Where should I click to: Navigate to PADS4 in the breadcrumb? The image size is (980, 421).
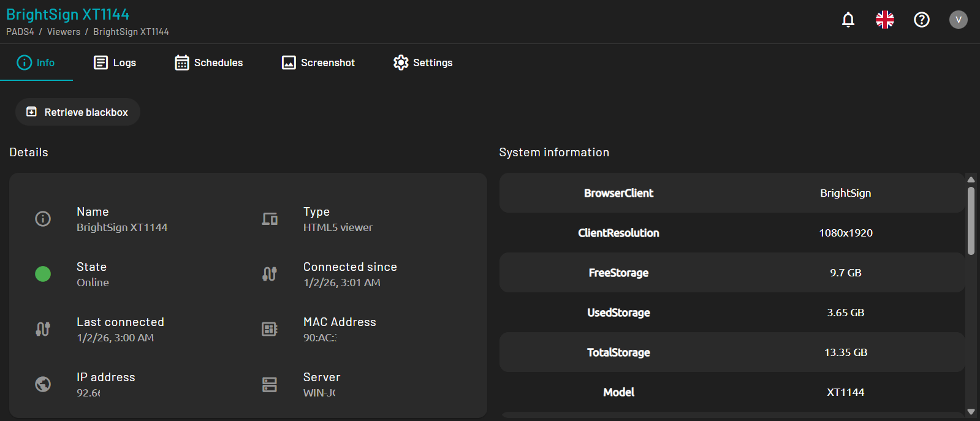(20, 32)
